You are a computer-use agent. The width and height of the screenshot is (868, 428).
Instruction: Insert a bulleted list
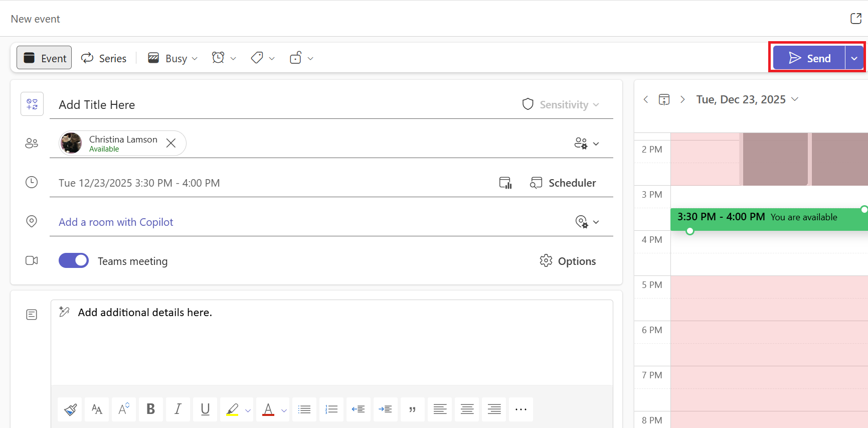coord(304,409)
